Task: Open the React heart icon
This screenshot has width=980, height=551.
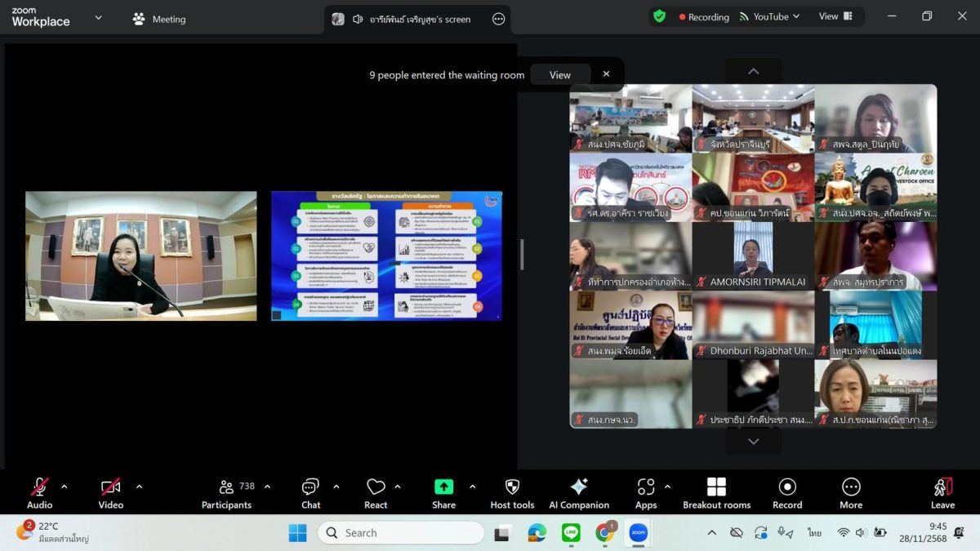Action: pos(376,487)
